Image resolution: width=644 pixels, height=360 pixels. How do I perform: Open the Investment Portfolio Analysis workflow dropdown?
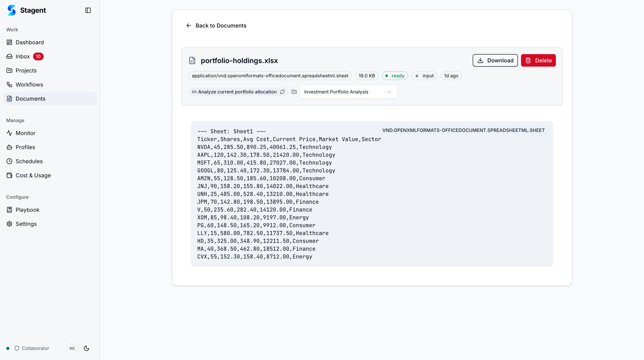[348, 92]
